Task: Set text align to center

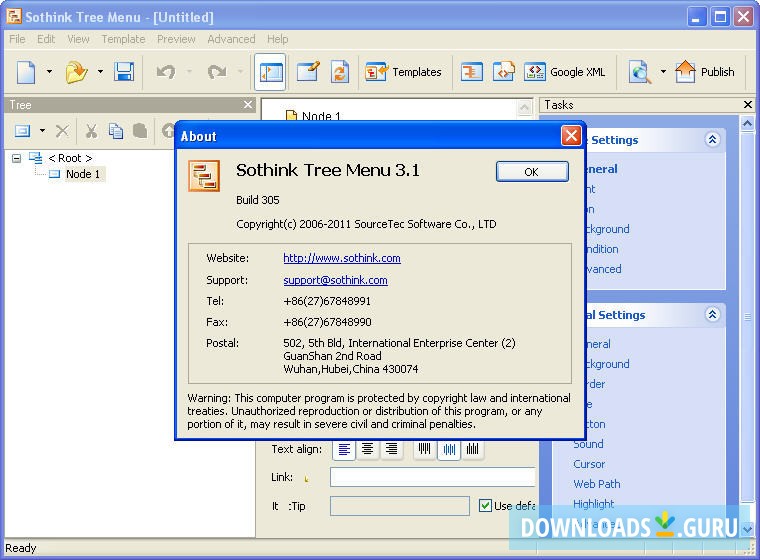Action: pyautogui.click(x=367, y=449)
